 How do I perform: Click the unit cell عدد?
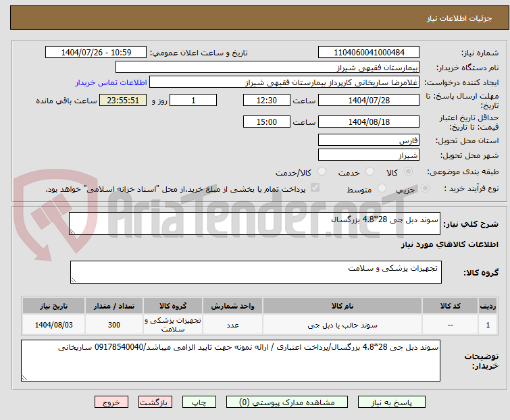click(x=232, y=325)
